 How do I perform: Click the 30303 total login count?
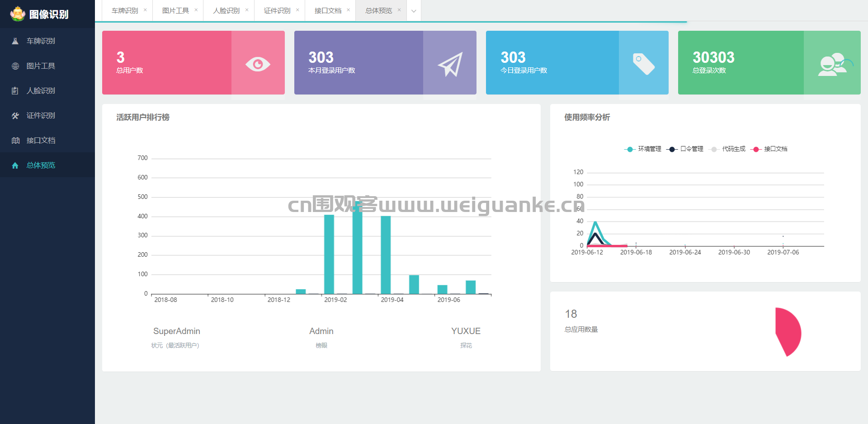tap(714, 57)
